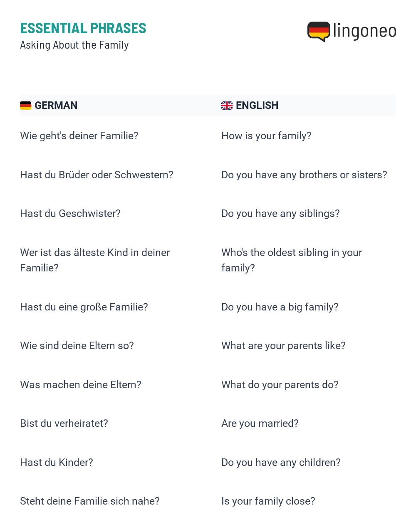Click translation Do you have a big family?
Screen dimensions: 416x532
(x=280, y=307)
